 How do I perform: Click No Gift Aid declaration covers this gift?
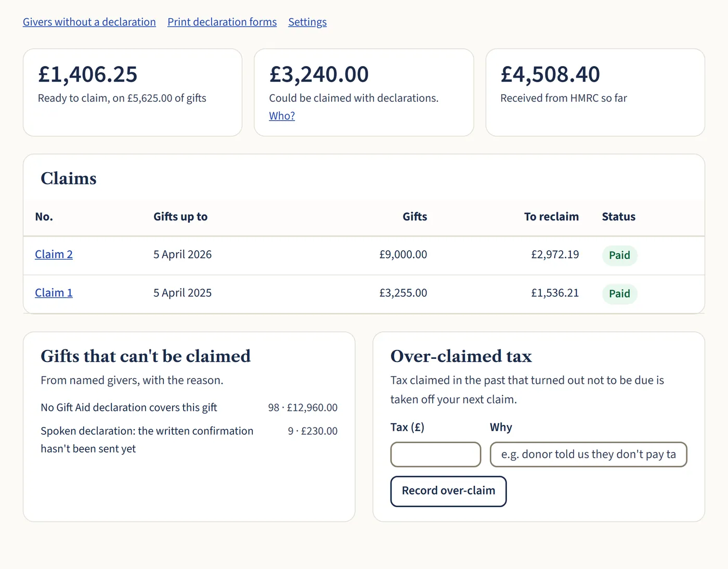click(129, 408)
